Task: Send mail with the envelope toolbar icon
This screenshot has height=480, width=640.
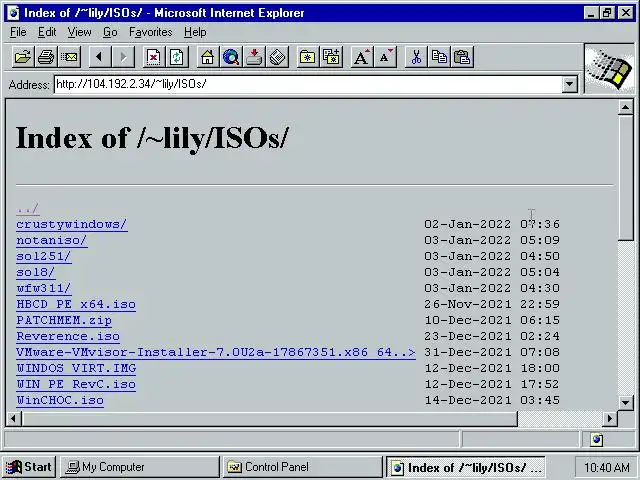Action: [70, 57]
